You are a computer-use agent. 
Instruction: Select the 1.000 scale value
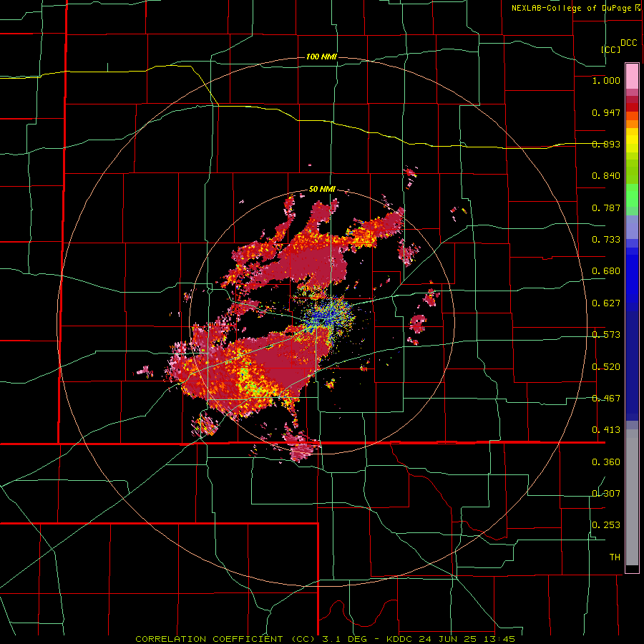point(606,80)
